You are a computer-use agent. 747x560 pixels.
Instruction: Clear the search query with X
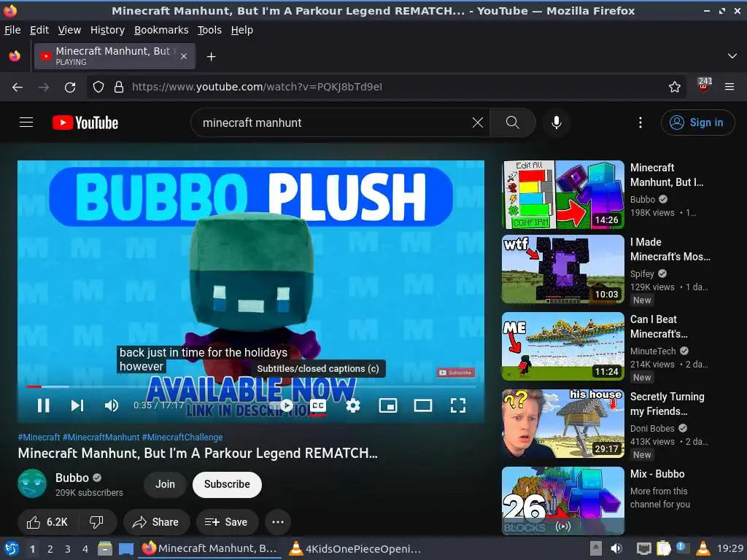(477, 122)
